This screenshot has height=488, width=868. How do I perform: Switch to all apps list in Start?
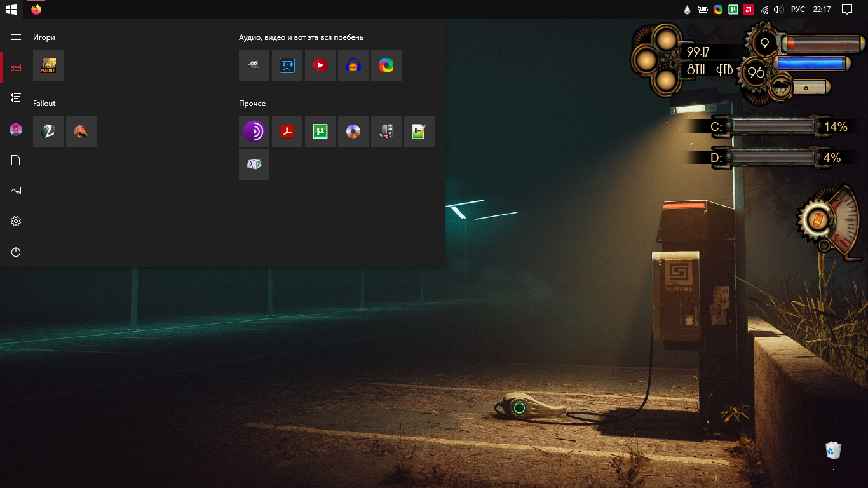click(x=16, y=98)
